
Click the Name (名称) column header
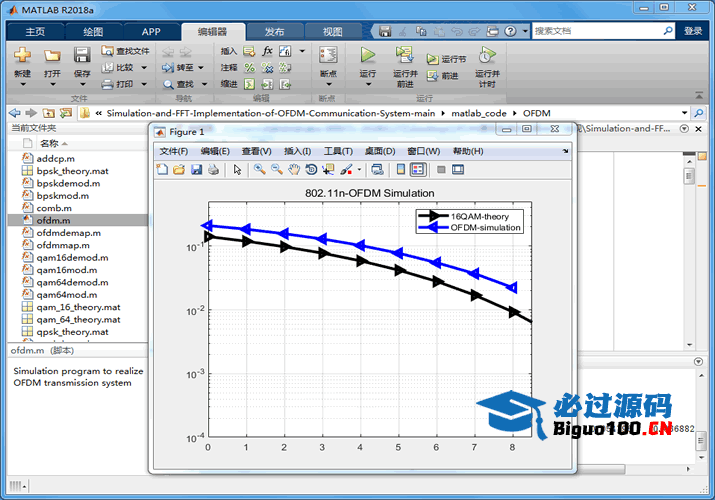[49, 144]
